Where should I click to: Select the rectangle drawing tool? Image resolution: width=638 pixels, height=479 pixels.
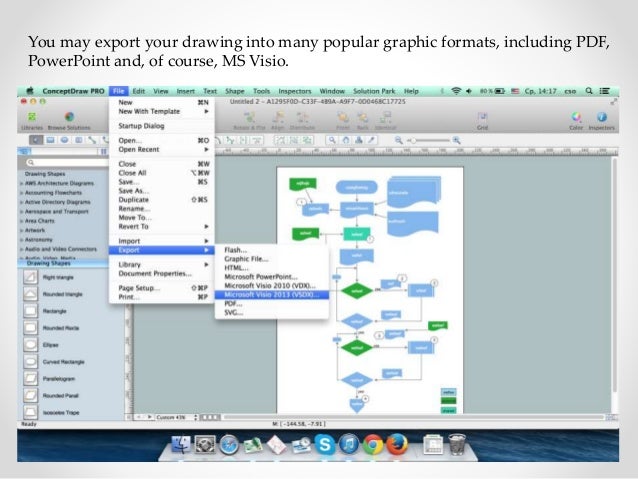click(x=50, y=140)
